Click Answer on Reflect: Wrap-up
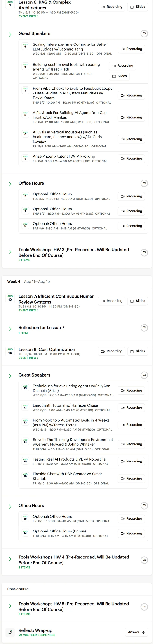 pos(136,632)
